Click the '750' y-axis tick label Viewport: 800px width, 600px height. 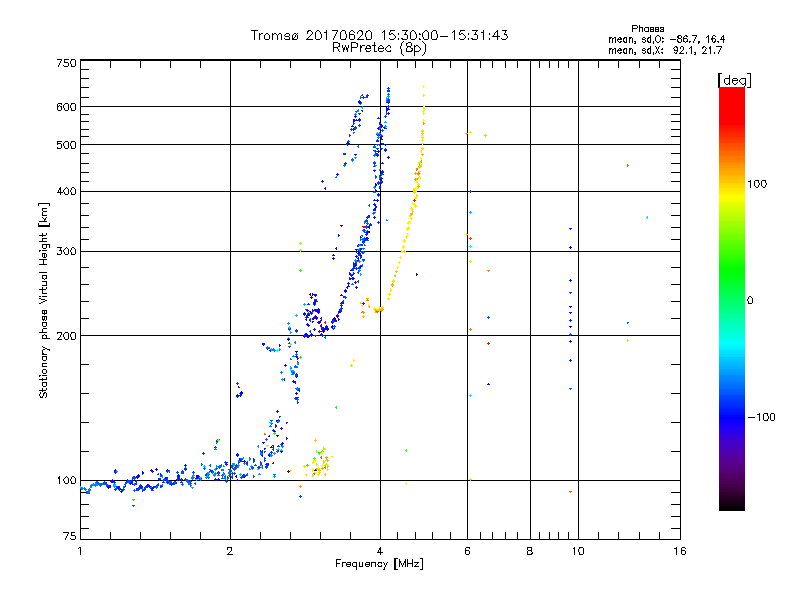point(66,63)
